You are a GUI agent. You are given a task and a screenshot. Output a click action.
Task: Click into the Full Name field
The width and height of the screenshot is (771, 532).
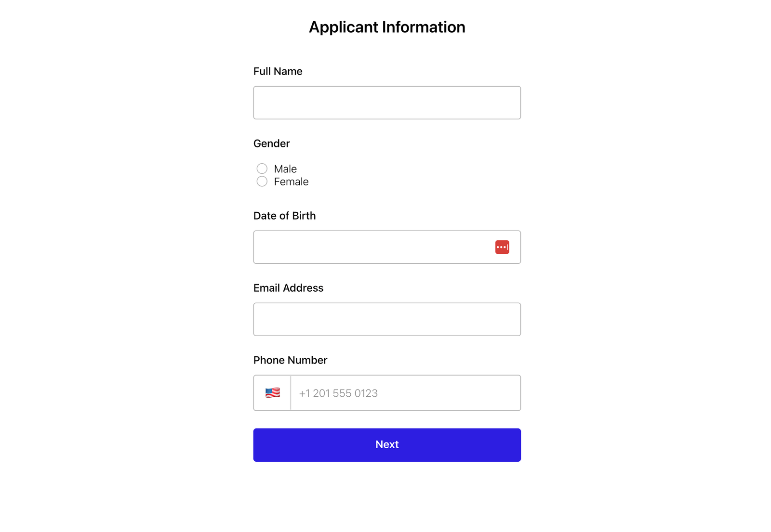pyautogui.click(x=386, y=102)
